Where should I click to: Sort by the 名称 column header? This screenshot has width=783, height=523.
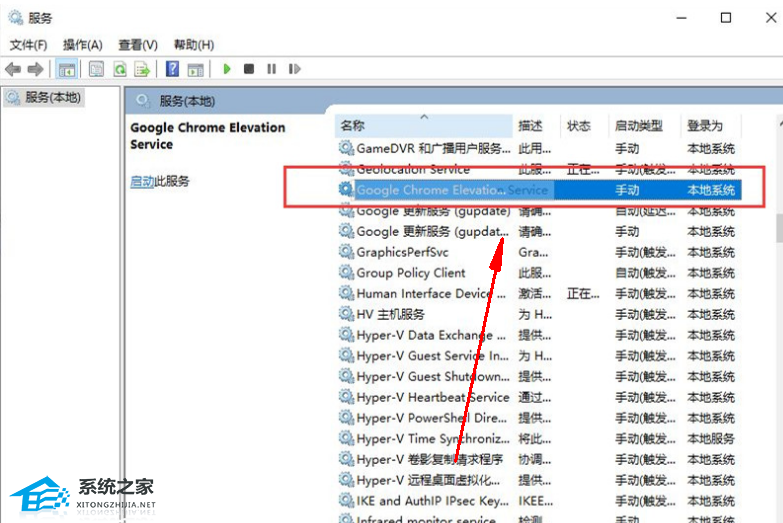pyautogui.click(x=423, y=126)
